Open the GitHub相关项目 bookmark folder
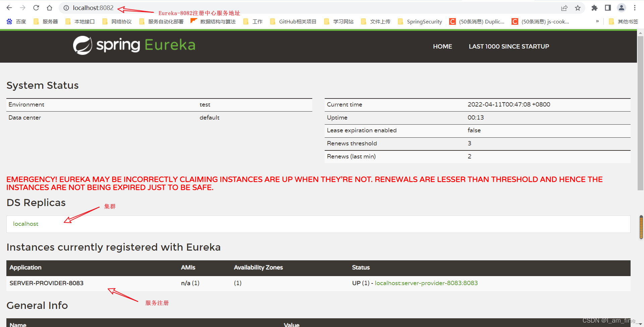644x327 pixels. pos(293,21)
